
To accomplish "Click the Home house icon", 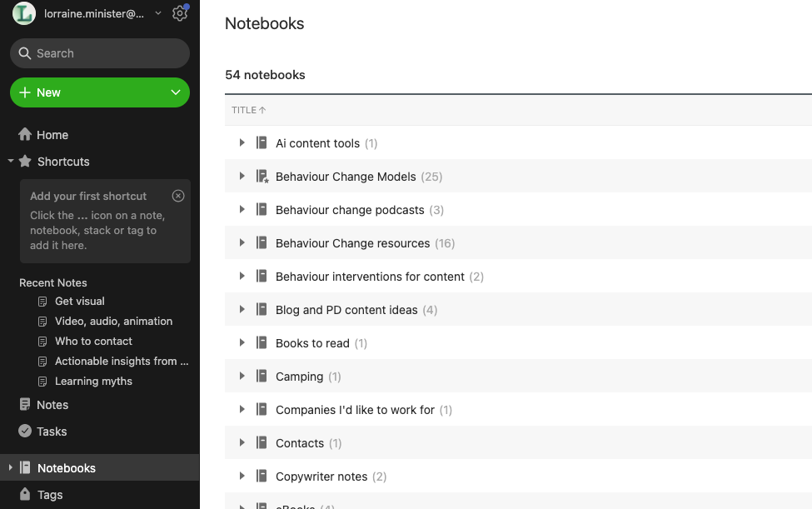I will (25, 135).
